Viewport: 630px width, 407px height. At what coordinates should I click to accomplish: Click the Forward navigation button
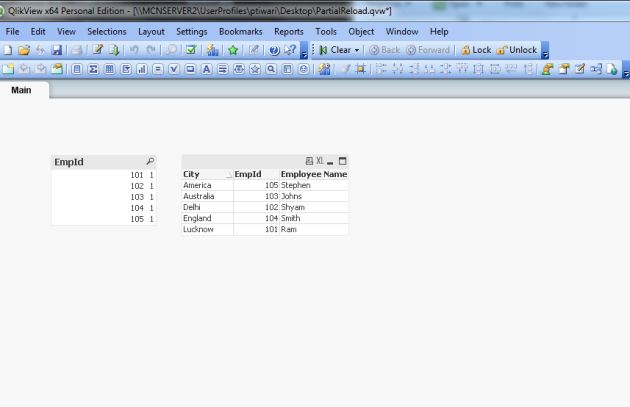point(428,50)
